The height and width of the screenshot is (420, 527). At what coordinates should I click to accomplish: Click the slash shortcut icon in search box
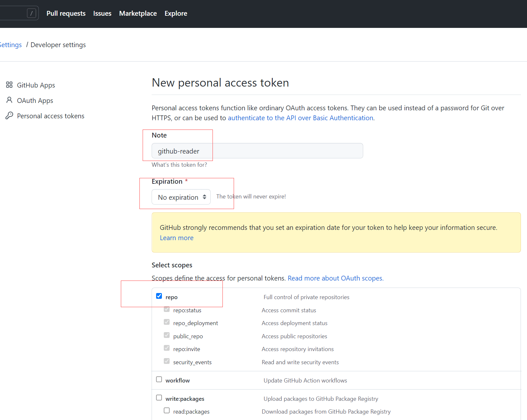[31, 13]
